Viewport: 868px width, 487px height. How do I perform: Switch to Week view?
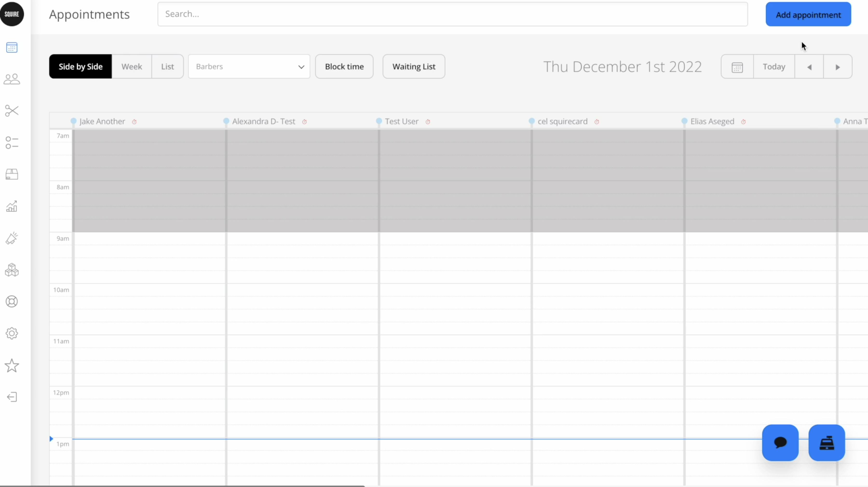131,66
